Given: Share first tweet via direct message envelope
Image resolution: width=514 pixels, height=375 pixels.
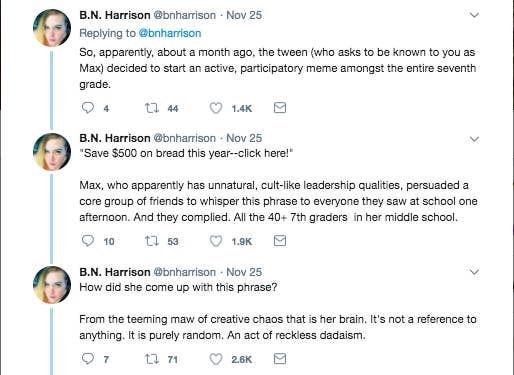Looking at the screenshot, I should point(280,108).
